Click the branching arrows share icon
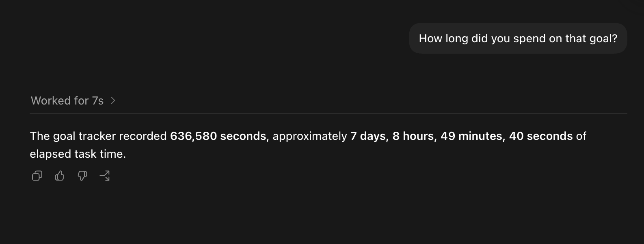This screenshot has height=244, width=644. [105, 176]
